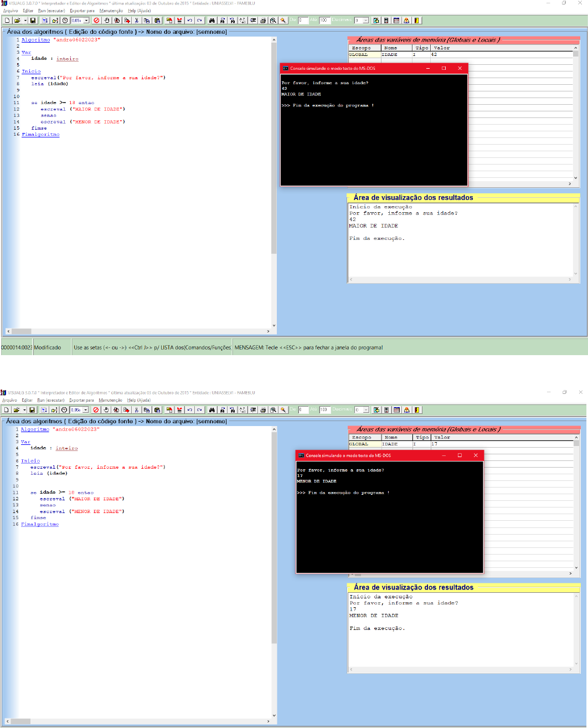The width and height of the screenshot is (588, 728).
Task: Open Arquivo menu in the upper window
Action: pos(10,11)
